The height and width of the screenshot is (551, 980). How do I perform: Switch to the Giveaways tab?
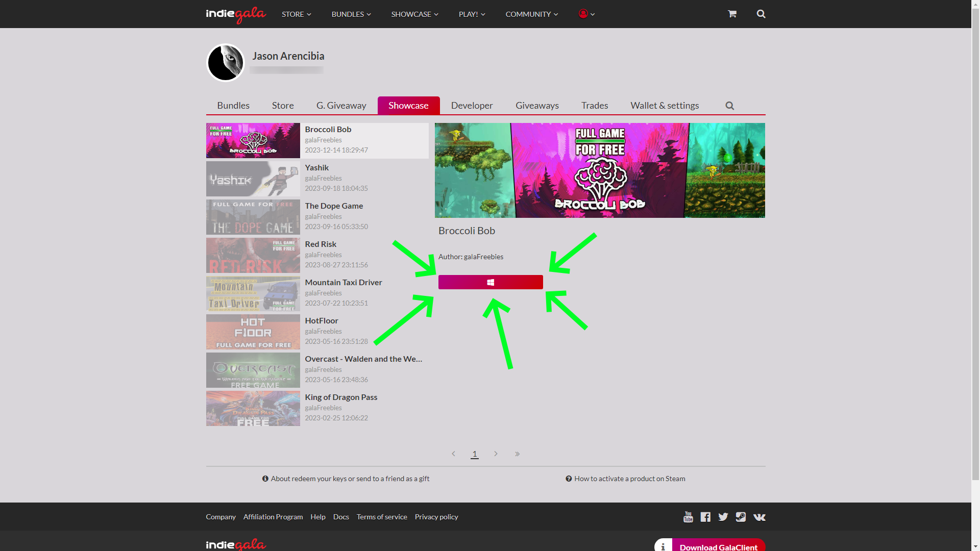tap(537, 106)
